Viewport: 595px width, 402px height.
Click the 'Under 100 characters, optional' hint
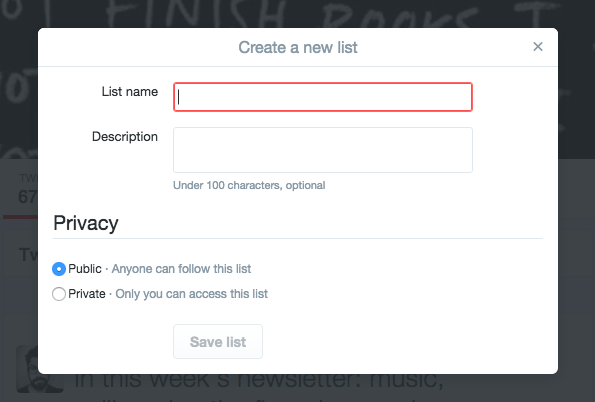coord(249,185)
